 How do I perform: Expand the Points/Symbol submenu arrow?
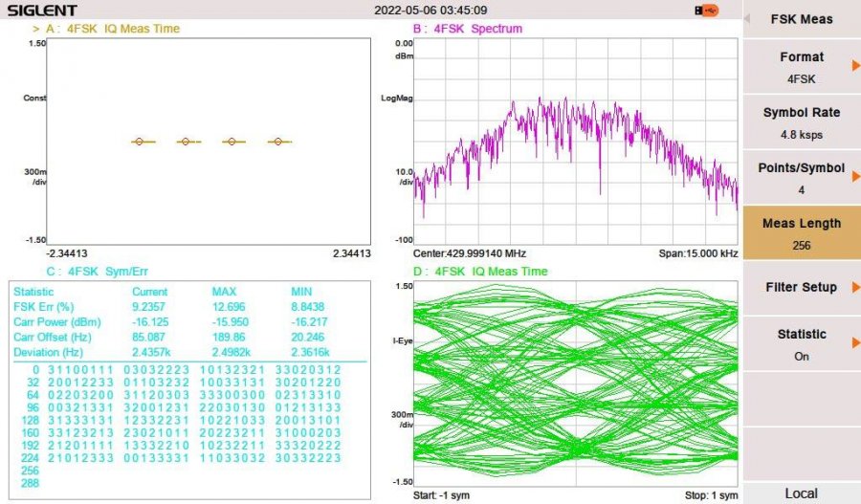coord(855,177)
